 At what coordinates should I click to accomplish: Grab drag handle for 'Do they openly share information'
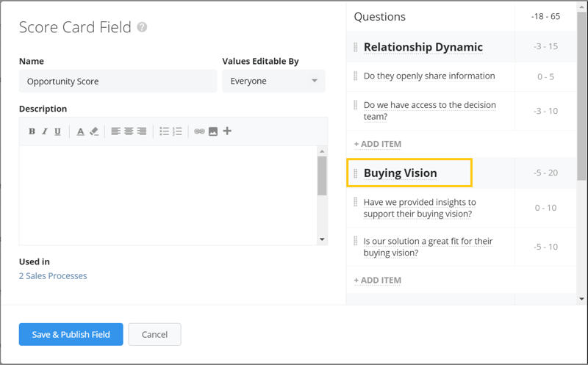pos(356,76)
